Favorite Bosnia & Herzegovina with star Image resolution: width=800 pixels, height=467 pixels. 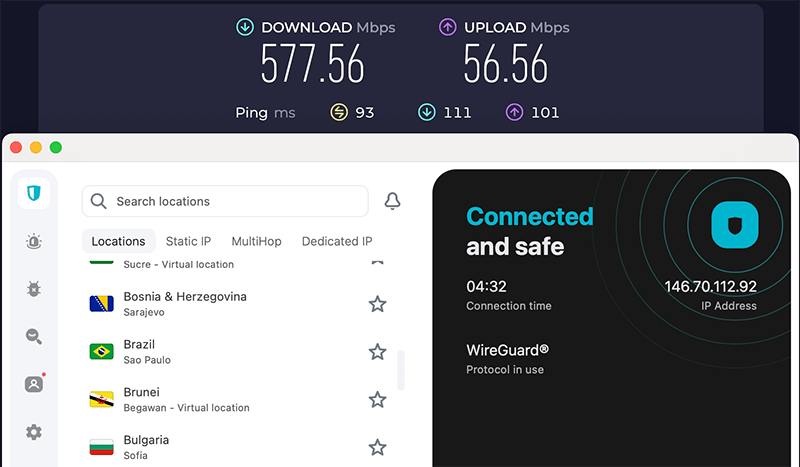[378, 304]
